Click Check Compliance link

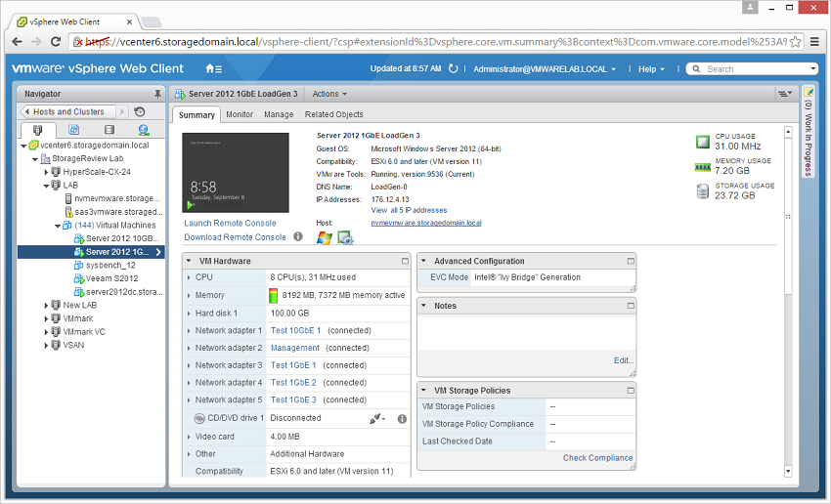click(597, 458)
